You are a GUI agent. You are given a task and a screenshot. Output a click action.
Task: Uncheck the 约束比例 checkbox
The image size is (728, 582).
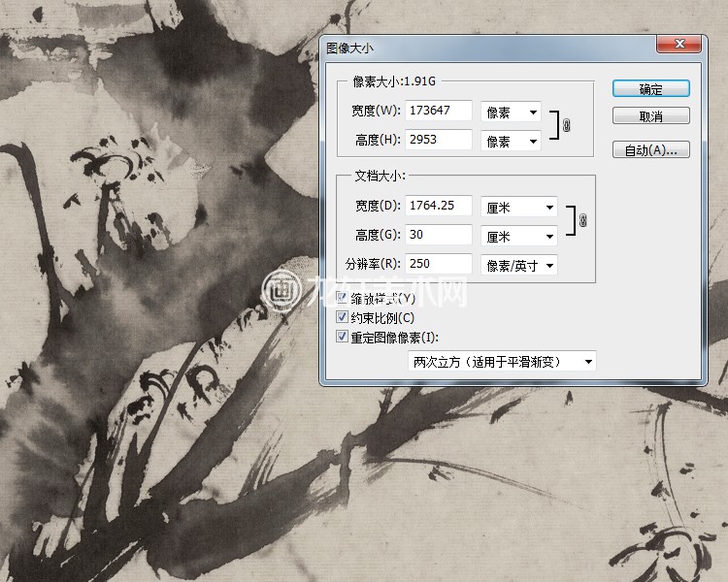(342, 317)
